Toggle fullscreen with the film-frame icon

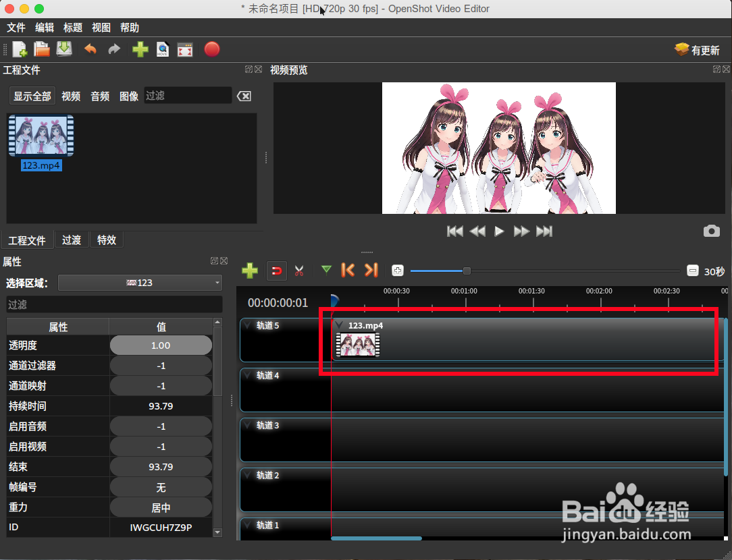point(185,49)
